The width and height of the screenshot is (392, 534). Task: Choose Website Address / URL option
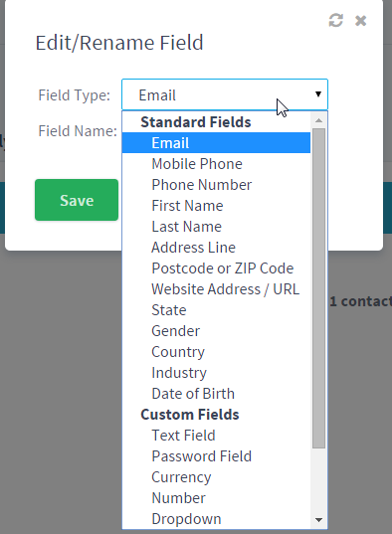coord(216,288)
